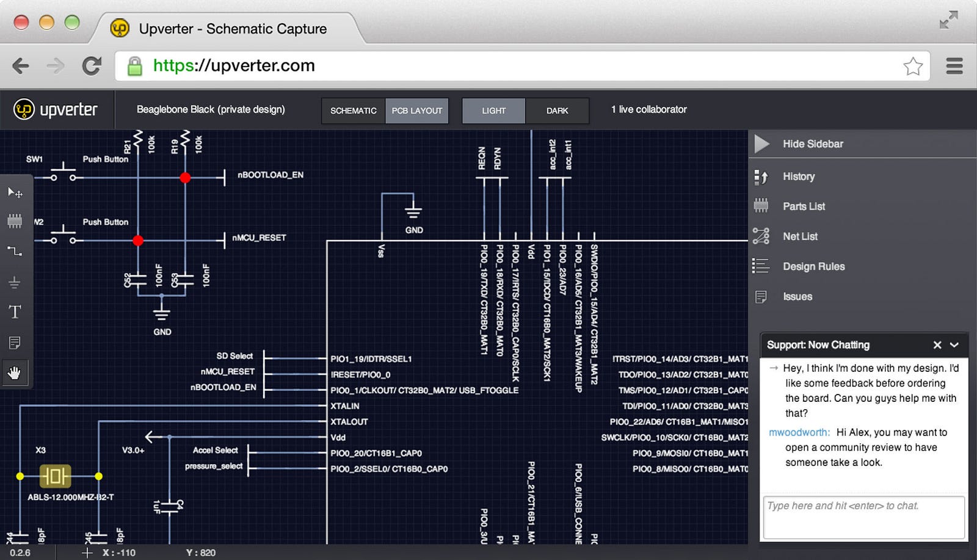Image resolution: width=977 pixels, height=560 pixels.
Task: Click the upverter wordmark
Action: pyautogui.click(x=68, y=110)
